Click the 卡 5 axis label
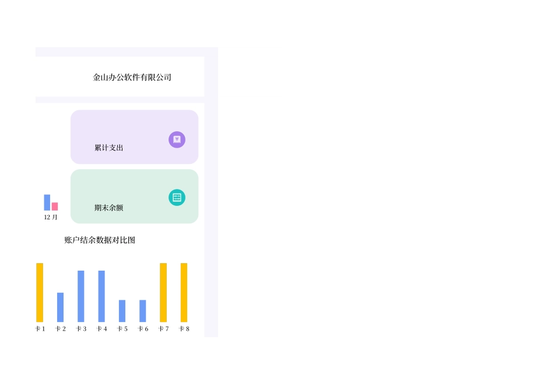Image resolution: width=554 pixels, height=392 pixels. click(x=122, y=328)
